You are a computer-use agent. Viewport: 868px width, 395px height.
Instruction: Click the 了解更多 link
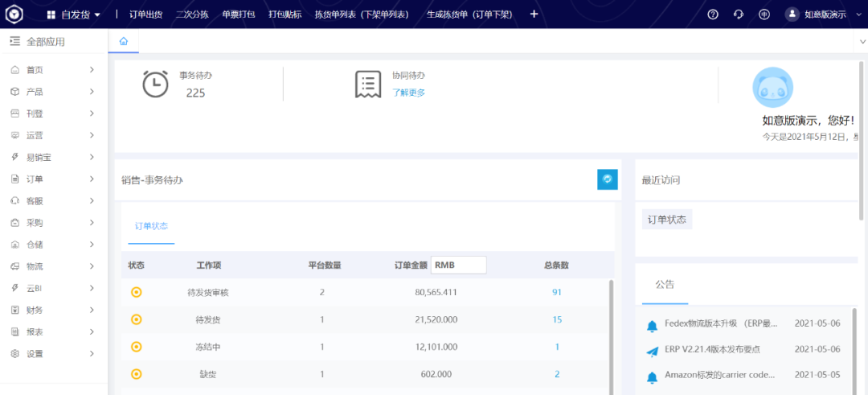point(408,93)
